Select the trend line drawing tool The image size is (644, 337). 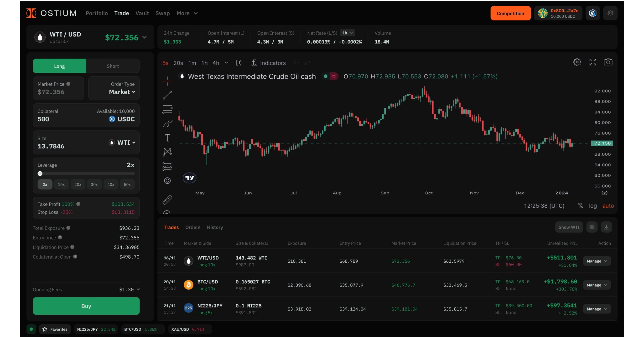click(x=167, y=95)
